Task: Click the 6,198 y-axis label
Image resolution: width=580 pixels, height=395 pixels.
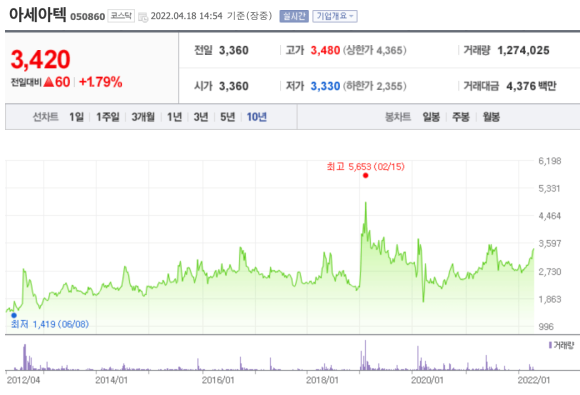Action: point(550,161)
